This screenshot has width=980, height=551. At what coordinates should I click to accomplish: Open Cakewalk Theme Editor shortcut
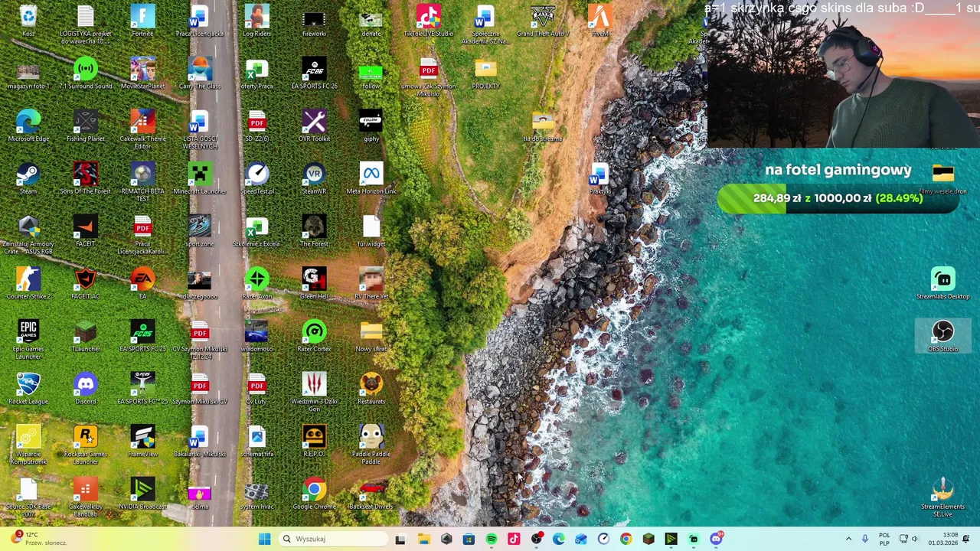click(142, 130)
